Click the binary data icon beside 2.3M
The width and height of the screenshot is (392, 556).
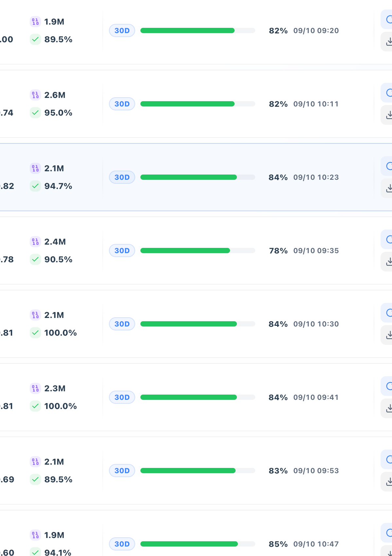pos(35,388)
